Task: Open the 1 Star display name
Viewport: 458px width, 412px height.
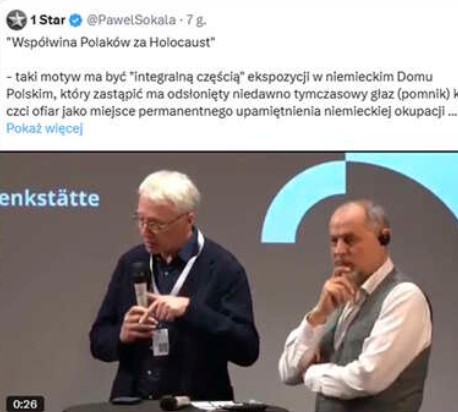Action: point(48,20)
